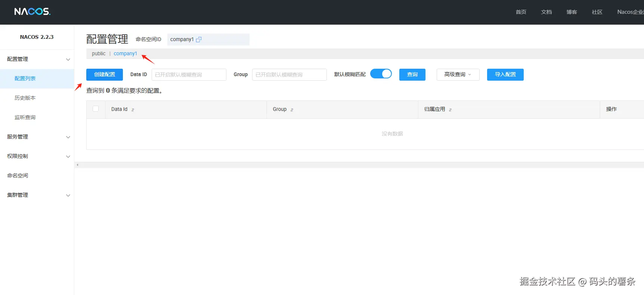Open 高级查询 dropdown
Image resolution: width=644 pixels, height=295 pixels.
[458, 74]
